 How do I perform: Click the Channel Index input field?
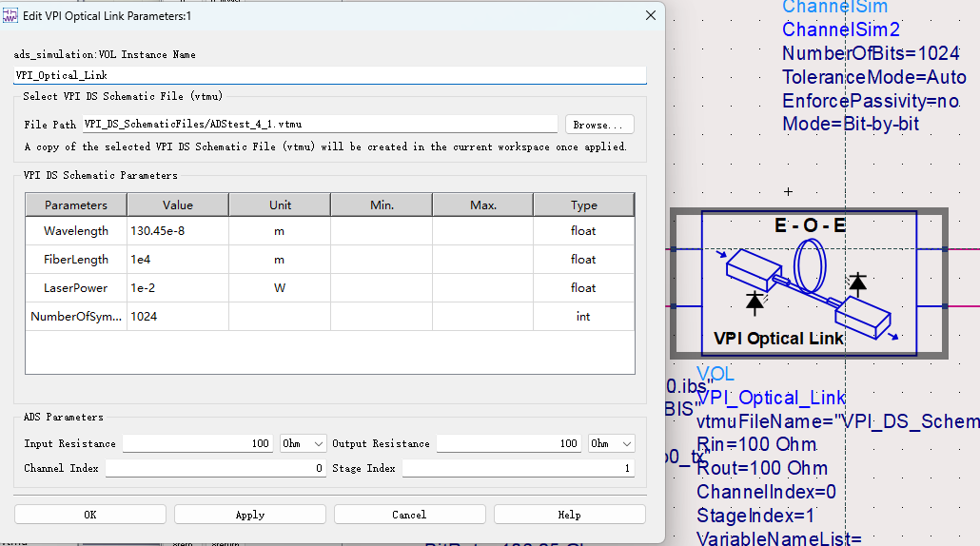pos(215,469)
